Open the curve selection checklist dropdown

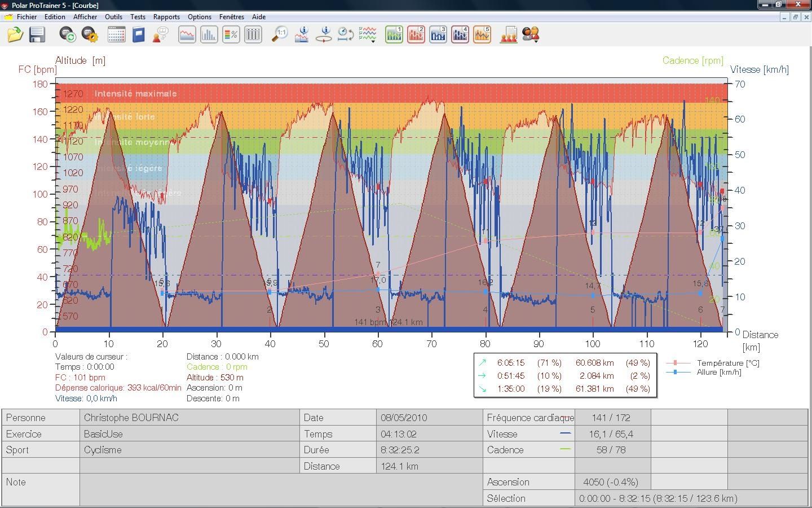pyautogui.click(x=368, y=34)
